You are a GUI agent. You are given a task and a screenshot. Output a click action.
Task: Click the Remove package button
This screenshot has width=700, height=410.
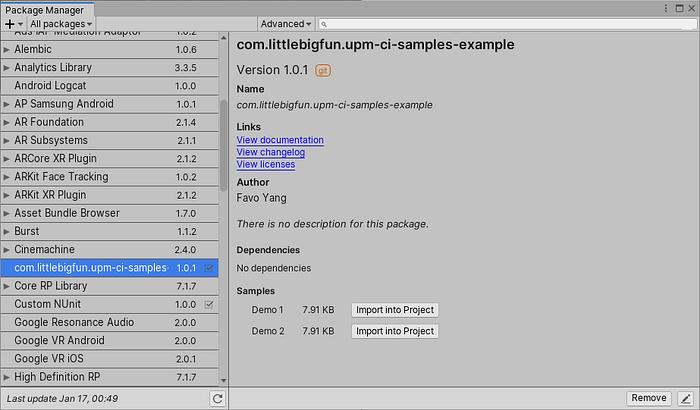click(649, 398)
